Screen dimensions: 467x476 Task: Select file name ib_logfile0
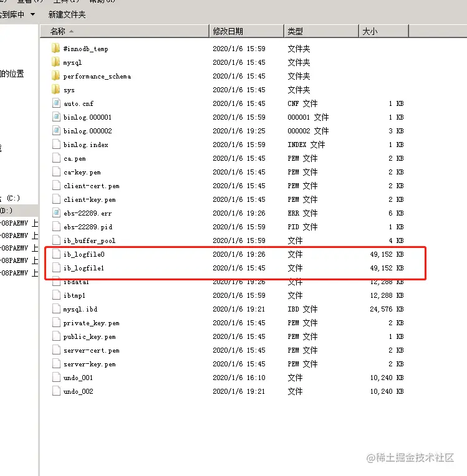pyautogui.click(x=84, y=254)
